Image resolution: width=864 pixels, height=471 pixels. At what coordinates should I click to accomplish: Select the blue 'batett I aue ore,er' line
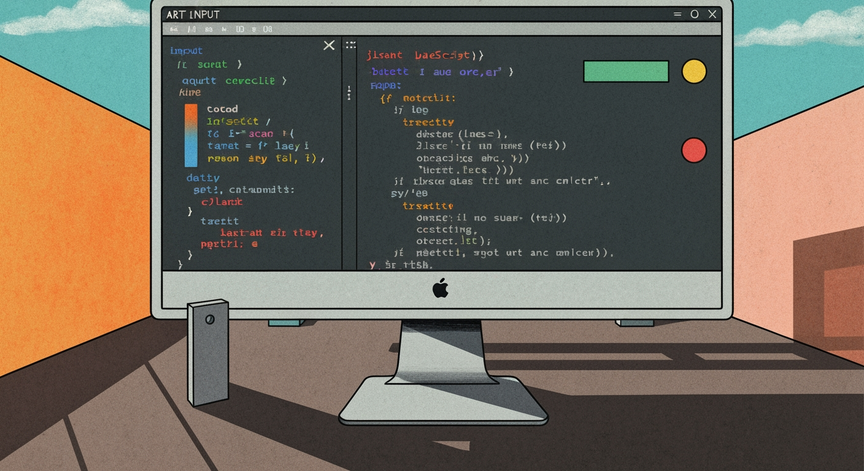tap(442, 72)
